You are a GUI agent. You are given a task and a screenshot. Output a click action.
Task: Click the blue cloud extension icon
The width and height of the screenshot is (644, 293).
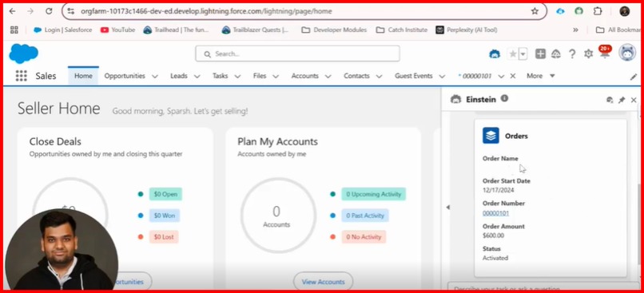pos(560,11)
